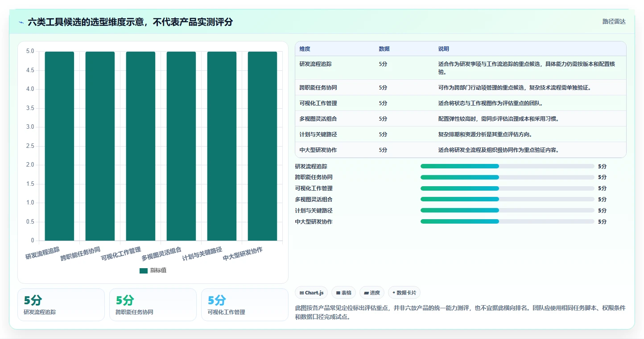Screen dimensions: 644x339
Task: Click the lightning icon beside the title
Action: (21, 22)
